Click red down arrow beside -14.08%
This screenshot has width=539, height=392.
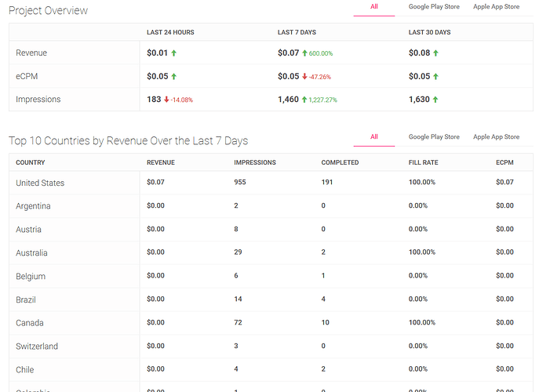pyautogui.click(x=167, y=100)
